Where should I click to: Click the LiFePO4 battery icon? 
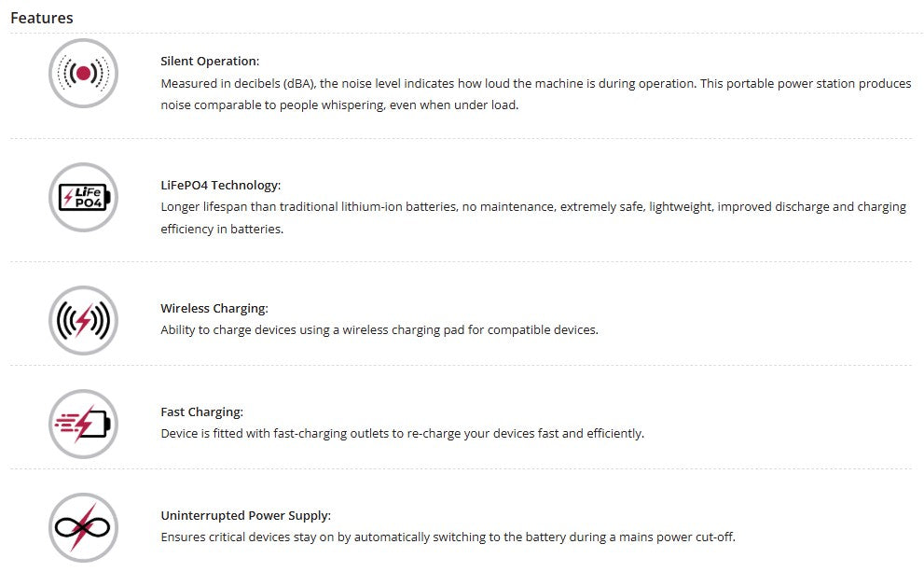tap(83, 197)
